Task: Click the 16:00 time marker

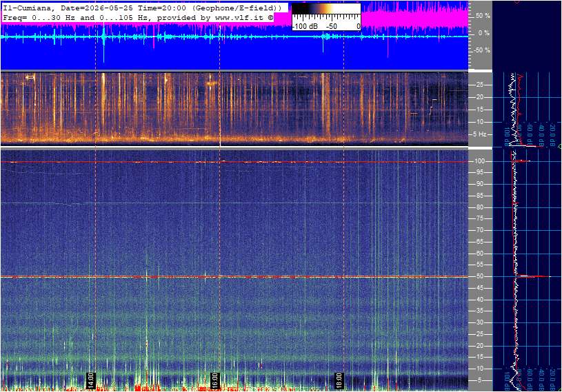Action: pyautogui.click(x=214, y=380)
